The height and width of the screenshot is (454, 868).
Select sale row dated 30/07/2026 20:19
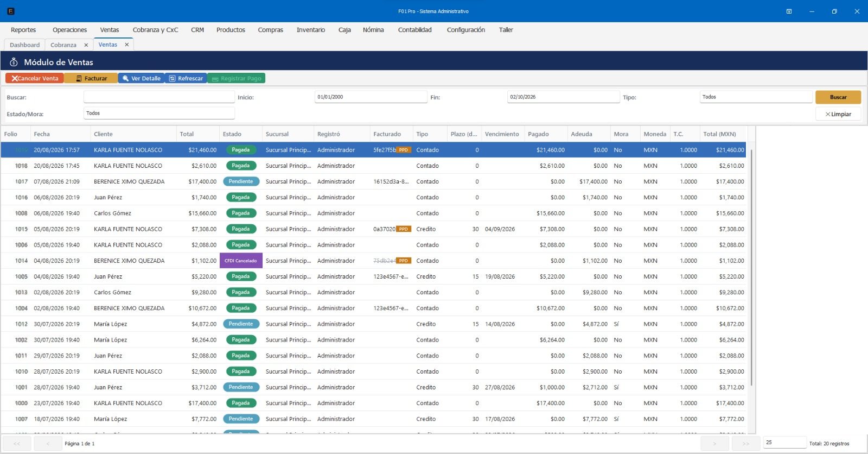tap(373, 324)
